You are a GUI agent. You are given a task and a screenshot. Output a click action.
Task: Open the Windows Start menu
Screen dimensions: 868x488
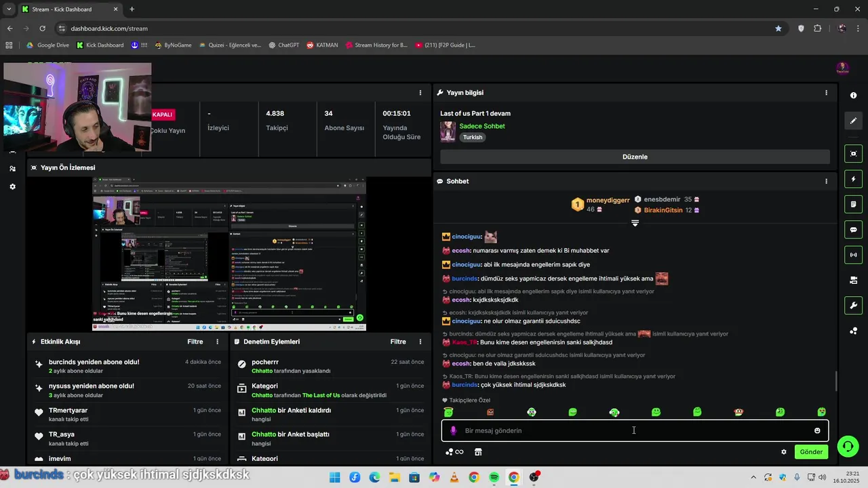334,478
